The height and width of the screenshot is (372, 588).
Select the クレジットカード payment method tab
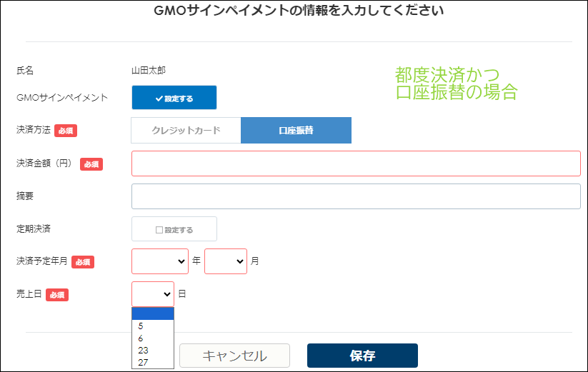[186, 131]
